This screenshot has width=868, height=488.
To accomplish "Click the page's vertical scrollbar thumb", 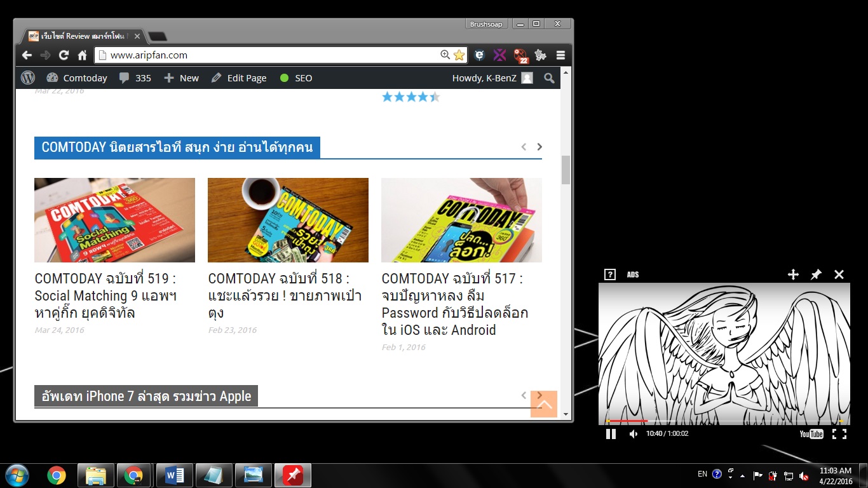I will pyautogui.click(x=566, y=170).
